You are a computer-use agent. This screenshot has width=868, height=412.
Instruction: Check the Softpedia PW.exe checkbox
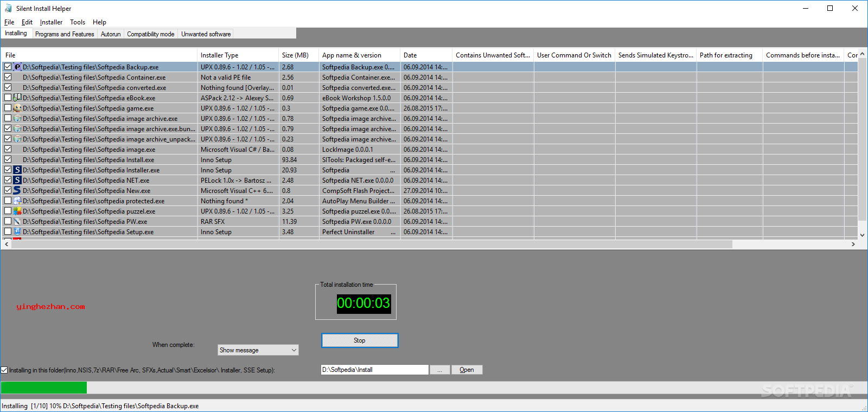tap(8, 222)
